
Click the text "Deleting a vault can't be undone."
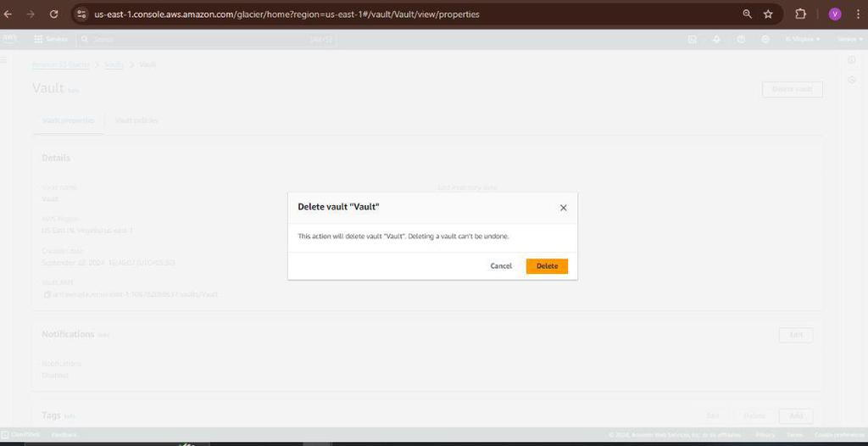click(458, 237)
